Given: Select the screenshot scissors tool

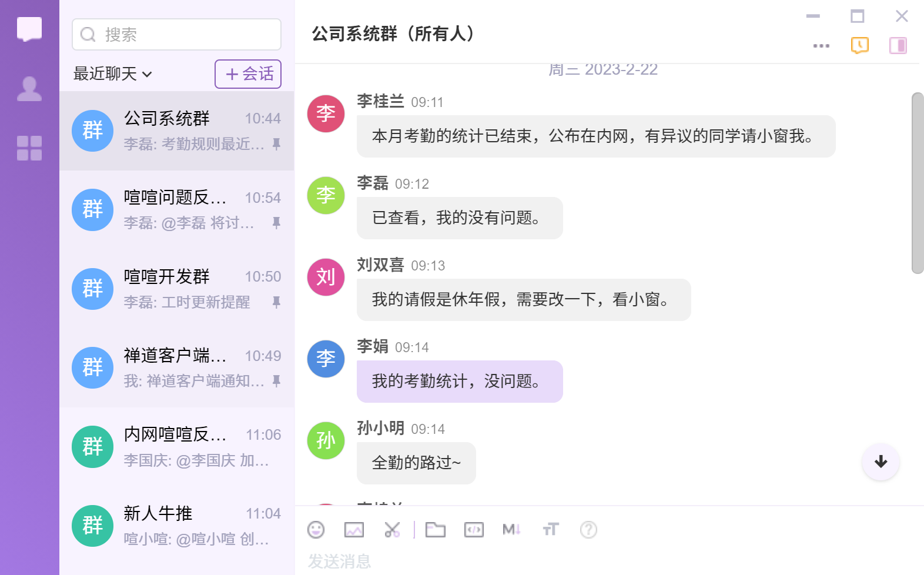Looking at the screenshot, I should (x=392, y=530).
